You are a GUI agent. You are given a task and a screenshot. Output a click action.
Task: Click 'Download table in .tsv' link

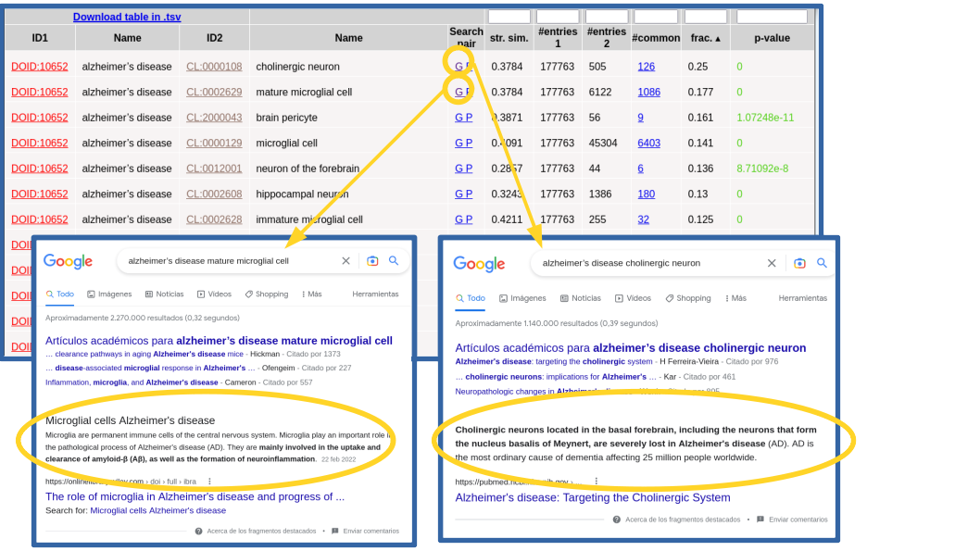[126, 17]
